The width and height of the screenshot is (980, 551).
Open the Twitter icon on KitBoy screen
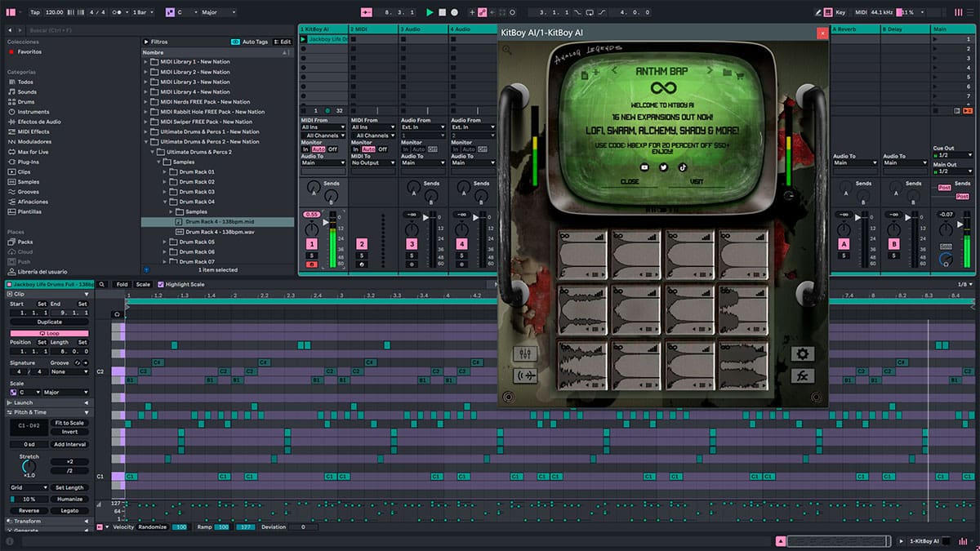coord(663,167)
